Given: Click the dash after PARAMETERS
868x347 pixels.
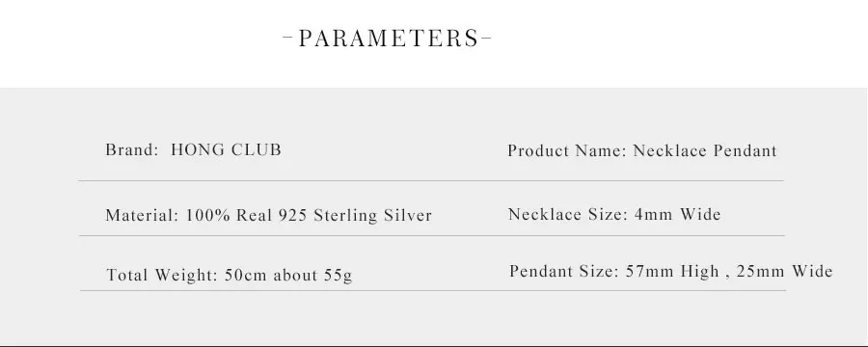Looking at the screenshot, I should coord(486,39).
